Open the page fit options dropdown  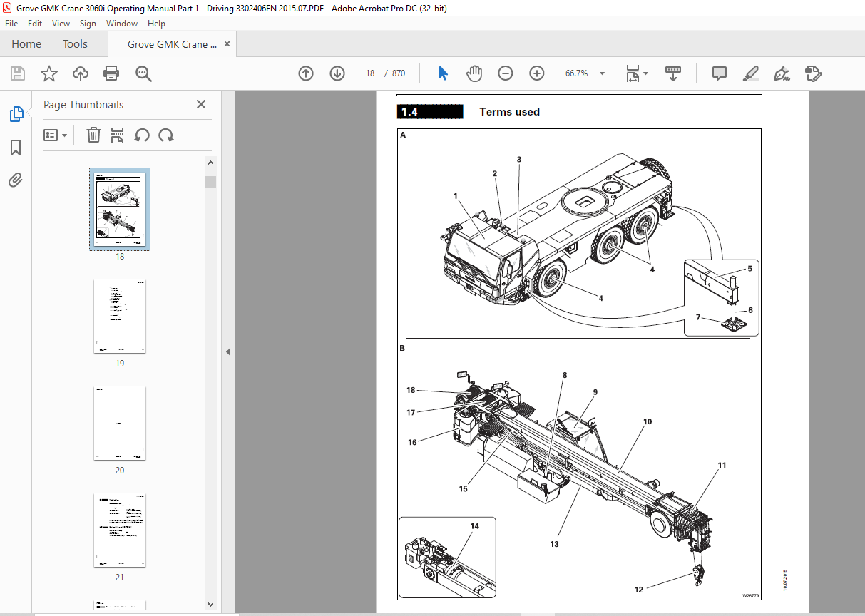point(636,73)
